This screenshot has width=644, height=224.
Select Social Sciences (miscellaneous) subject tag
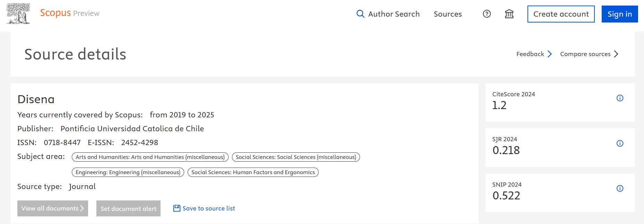pos(296,157)
